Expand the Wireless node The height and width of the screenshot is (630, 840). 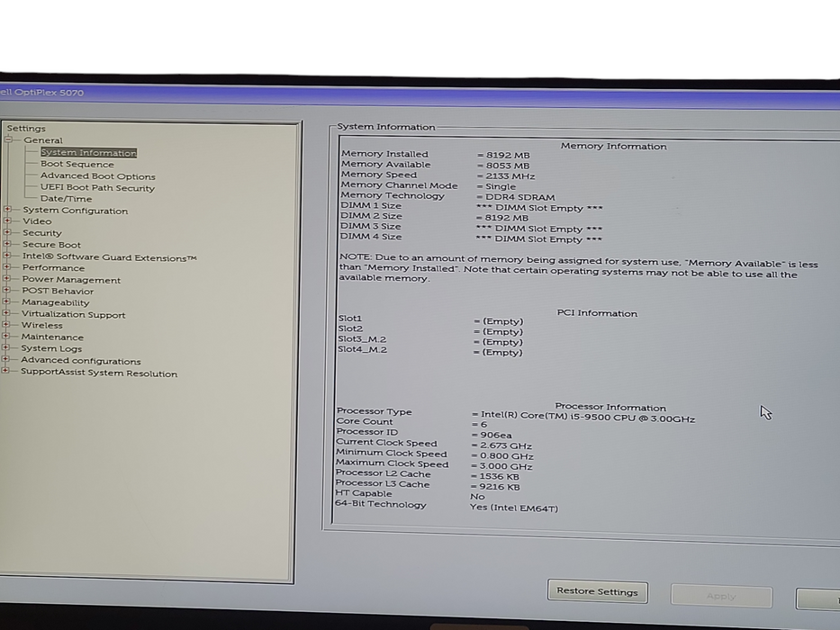(x=6, y=325)
